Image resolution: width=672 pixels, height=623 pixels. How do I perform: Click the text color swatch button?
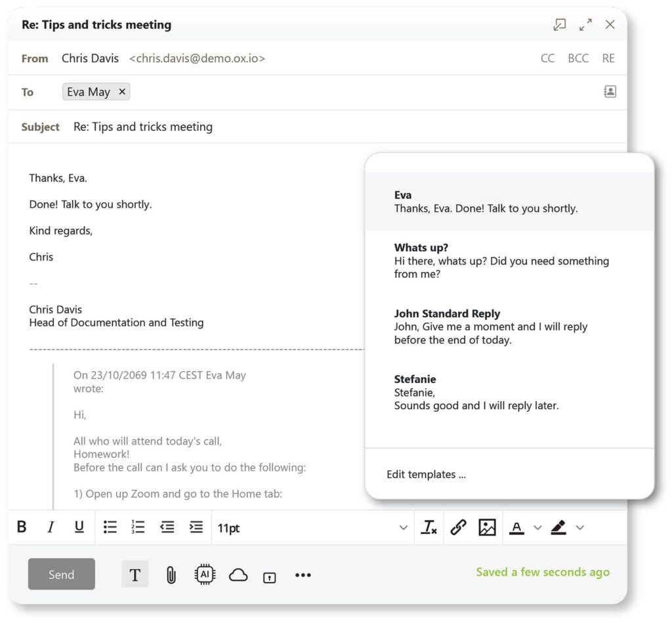pos(516,528)
